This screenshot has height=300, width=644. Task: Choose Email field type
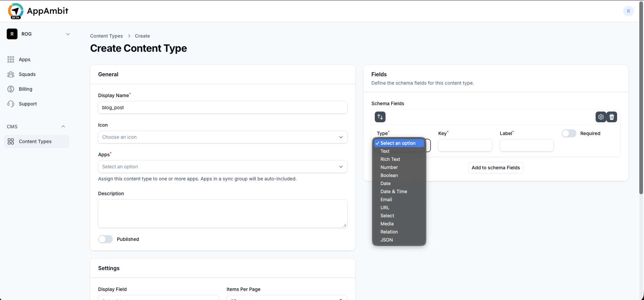[399, 200]
